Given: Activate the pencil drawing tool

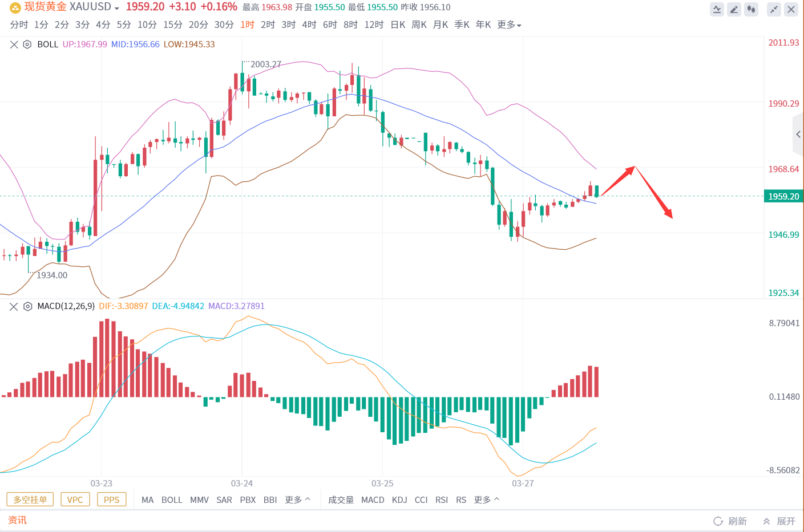Looking at the screenshot, I should click(x=734, y=9).
